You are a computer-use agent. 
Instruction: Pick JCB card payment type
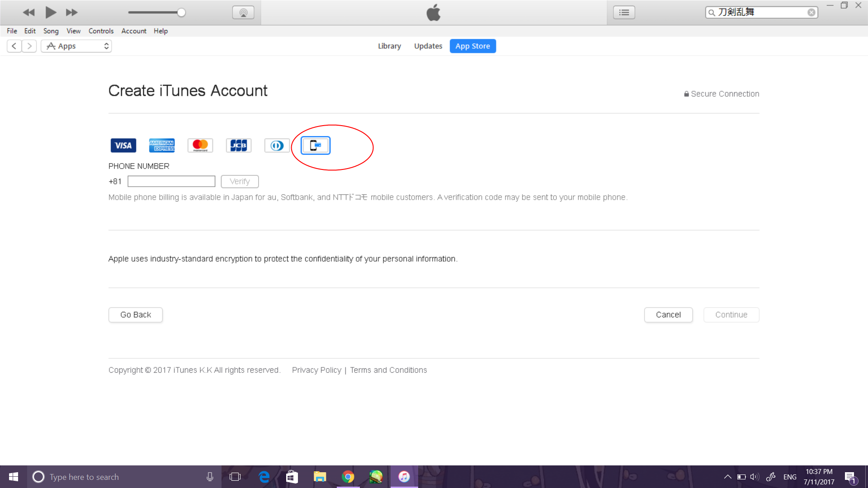(x=239, y=145)
